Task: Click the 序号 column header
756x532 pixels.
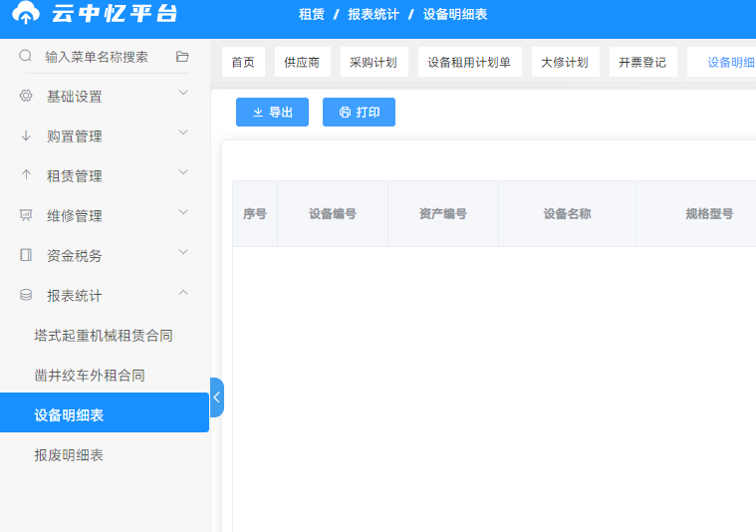Action: coord(255,213)
